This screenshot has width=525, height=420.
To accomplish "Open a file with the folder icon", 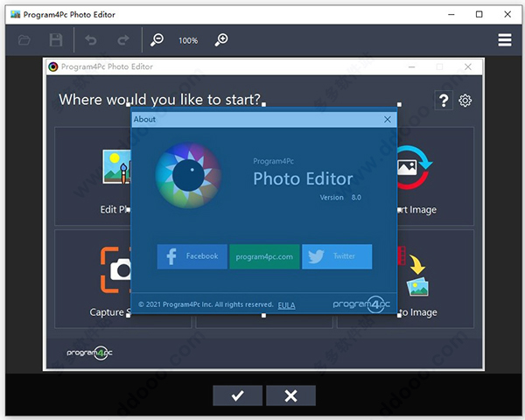I will [24, 40].
